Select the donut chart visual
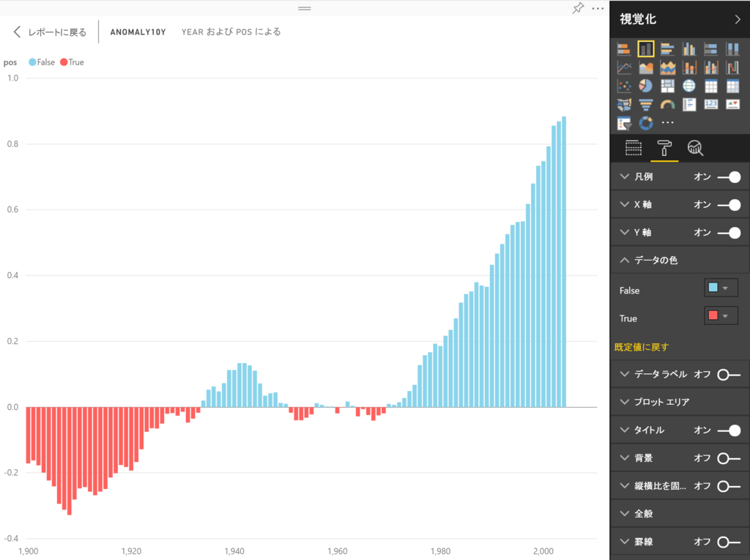The height and width of the screenshot is (560, 750). pos(646,124)
